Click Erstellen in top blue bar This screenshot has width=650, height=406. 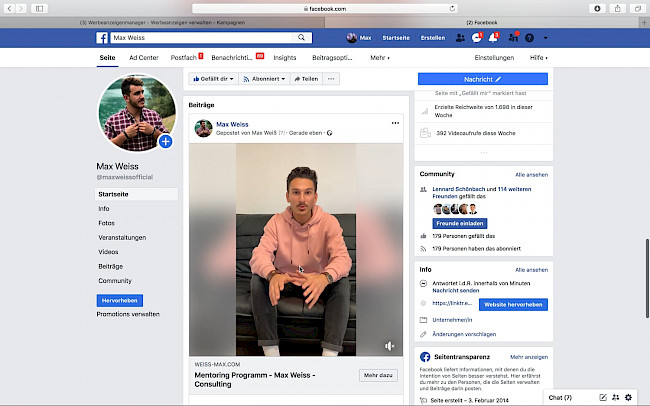pyautogui.click(x=433, y=38)
